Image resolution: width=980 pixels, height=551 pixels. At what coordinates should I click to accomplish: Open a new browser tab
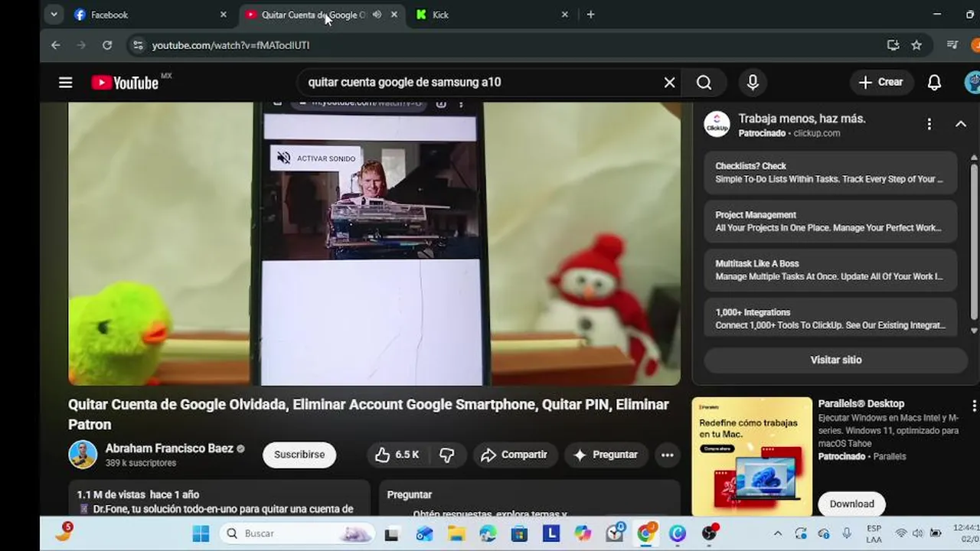pos(590,15)
